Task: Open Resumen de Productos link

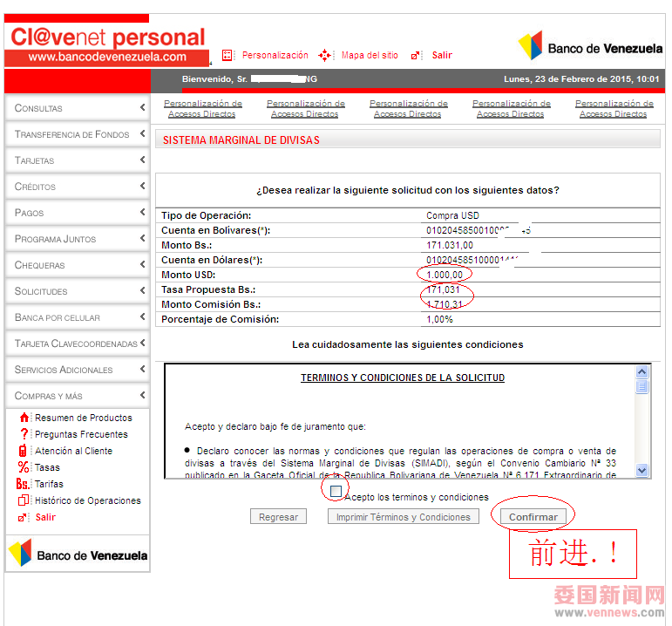Action: (x=84, y=418)
